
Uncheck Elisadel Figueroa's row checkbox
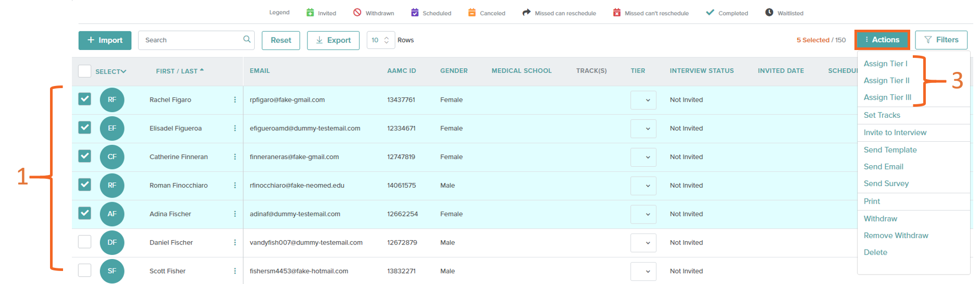pyautogui.click(x=84, y=128)
